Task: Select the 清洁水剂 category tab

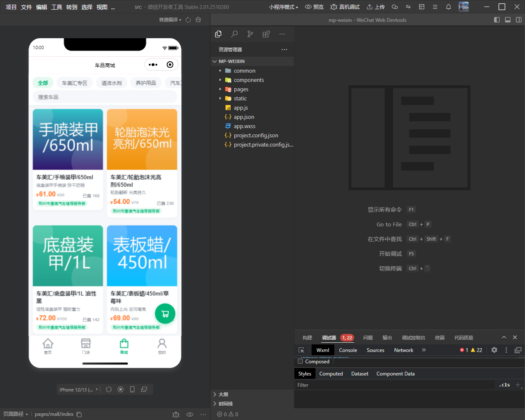Action: click(x=112, y=83)
